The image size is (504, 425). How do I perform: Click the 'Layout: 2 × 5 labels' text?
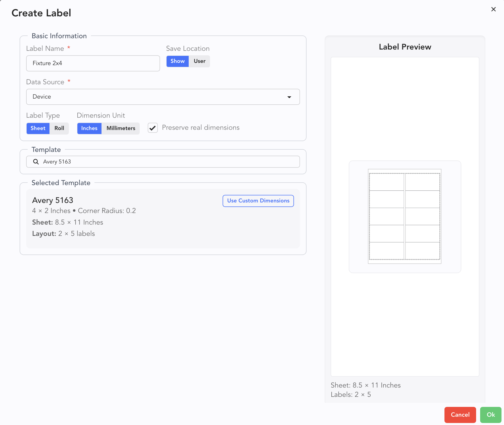[64, 234]
